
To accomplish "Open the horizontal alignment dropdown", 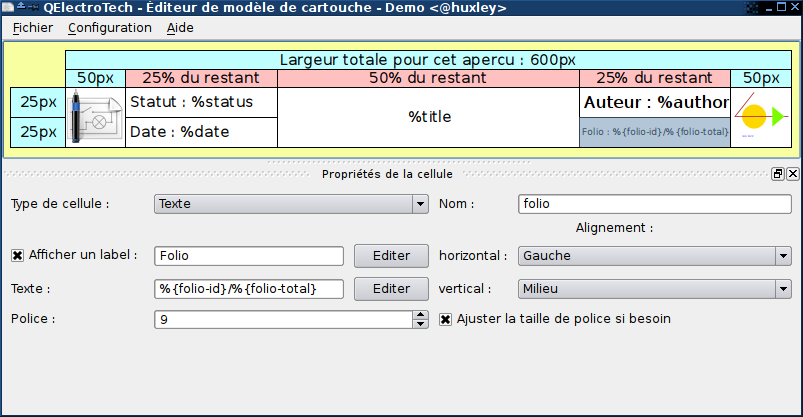I will pyautogui.click(x=654, y=256).
